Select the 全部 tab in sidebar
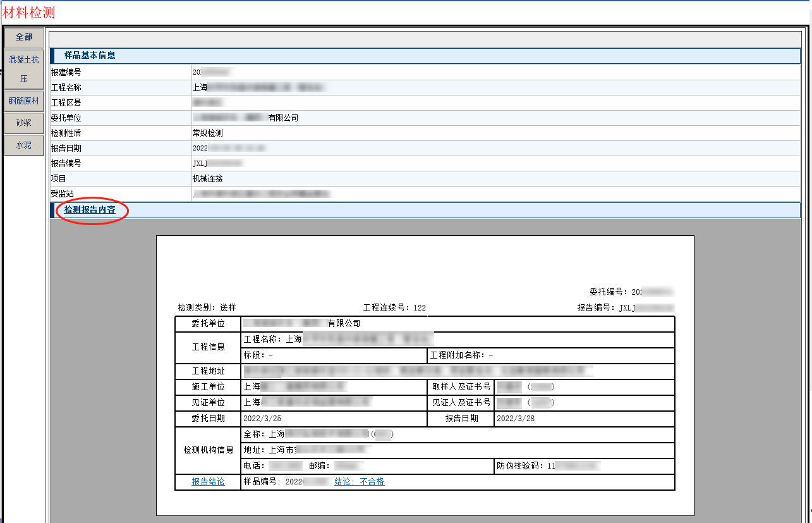812x523 pixels. [x=24, y=37]
